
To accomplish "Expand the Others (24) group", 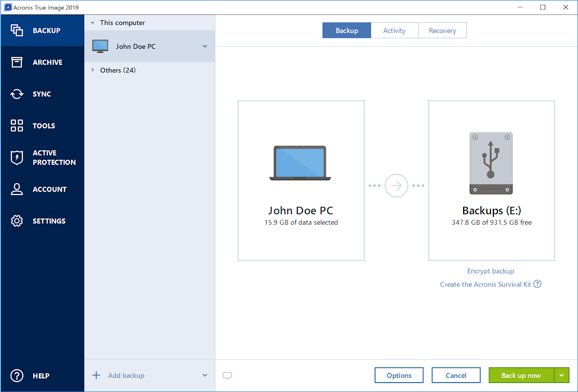I will 93,70.
